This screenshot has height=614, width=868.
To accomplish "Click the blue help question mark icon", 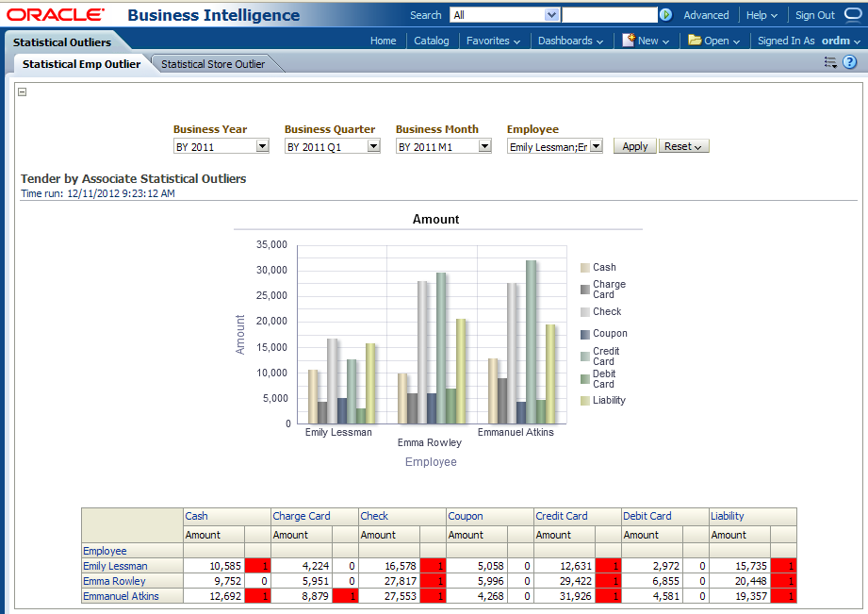I will click(849, 62).
